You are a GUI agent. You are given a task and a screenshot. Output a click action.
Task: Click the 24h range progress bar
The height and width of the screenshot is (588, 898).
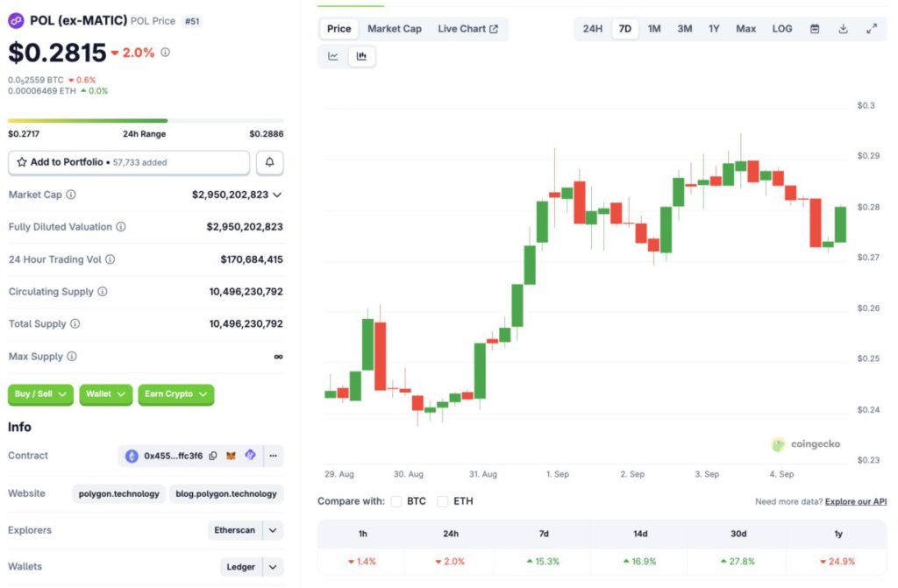tap(146, 121)
